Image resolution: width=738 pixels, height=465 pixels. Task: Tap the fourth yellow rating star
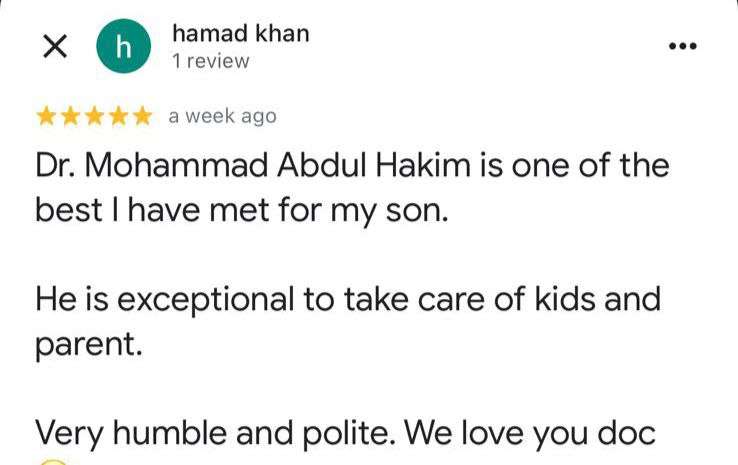[x=119, y=116]
